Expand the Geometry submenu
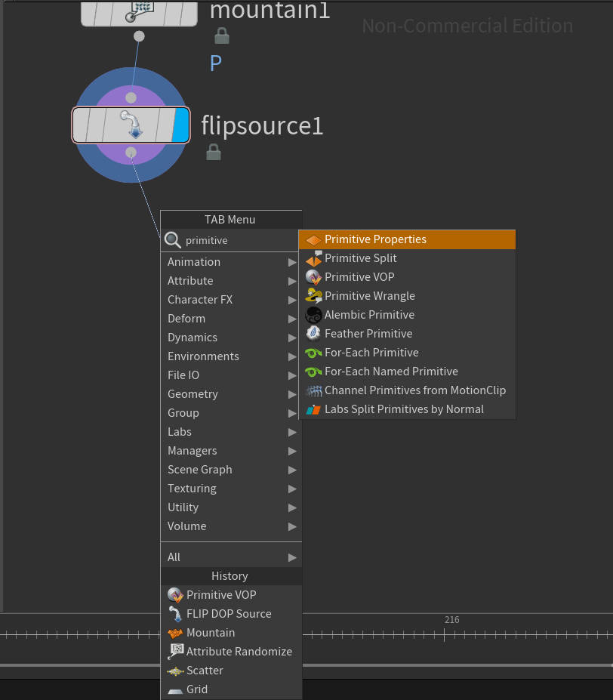Image resolution: width=613 pixels, height=700 pixels. coord(231,394)
